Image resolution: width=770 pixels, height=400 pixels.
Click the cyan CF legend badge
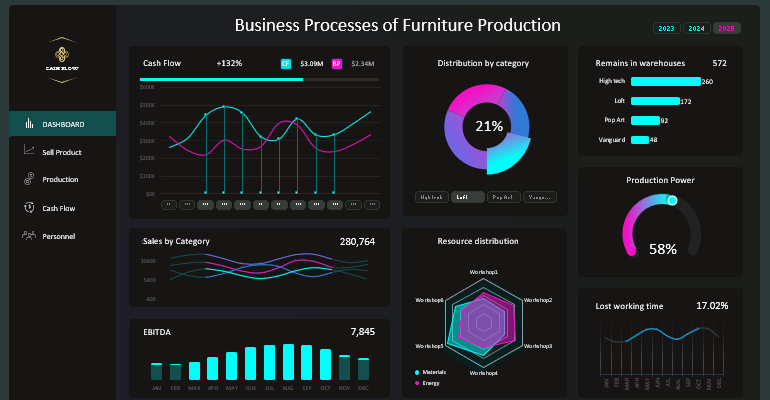click(x=286, y=63)
